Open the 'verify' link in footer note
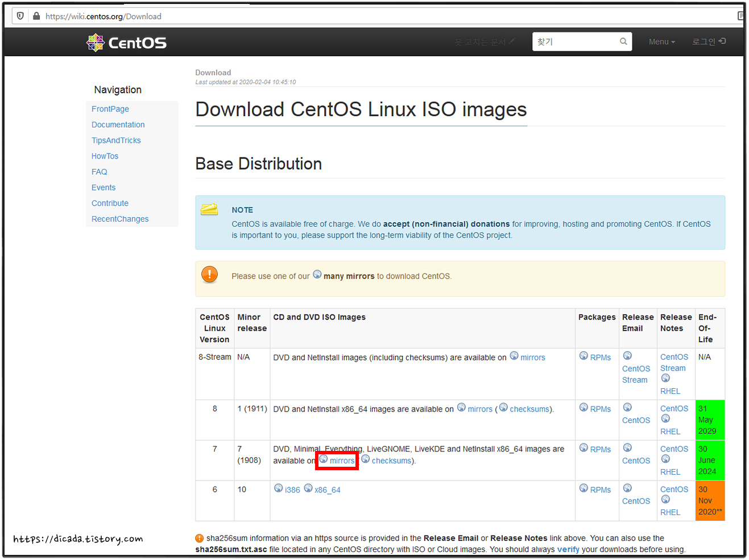Viewport: 749px width, 560px height. click(568, 549)
